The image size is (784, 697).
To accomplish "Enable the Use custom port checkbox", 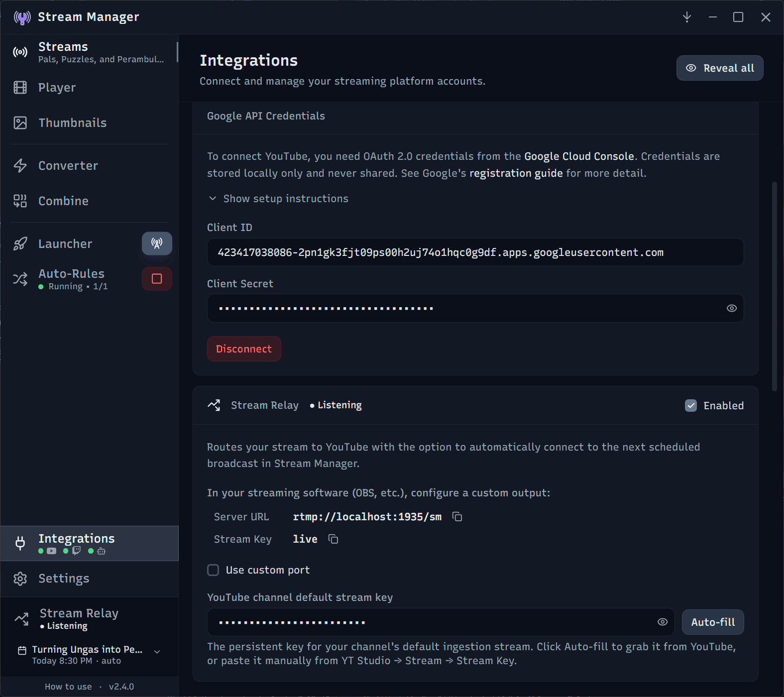I will [x=213, y=570].
